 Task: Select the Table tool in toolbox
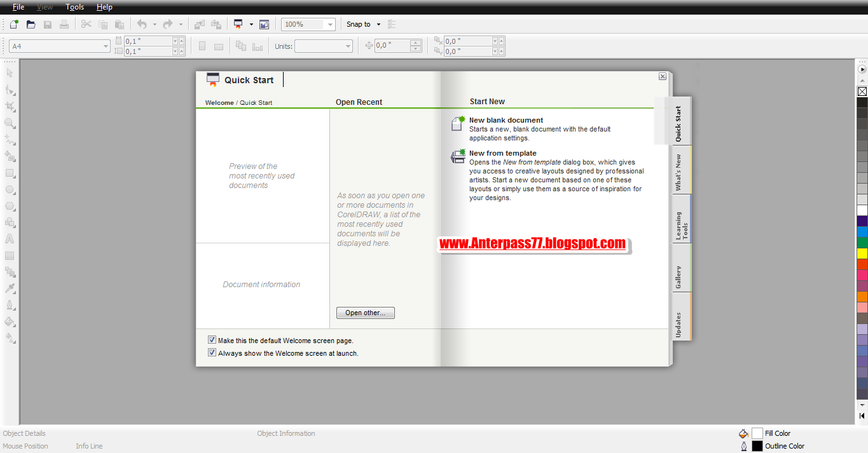click(10, 255)
